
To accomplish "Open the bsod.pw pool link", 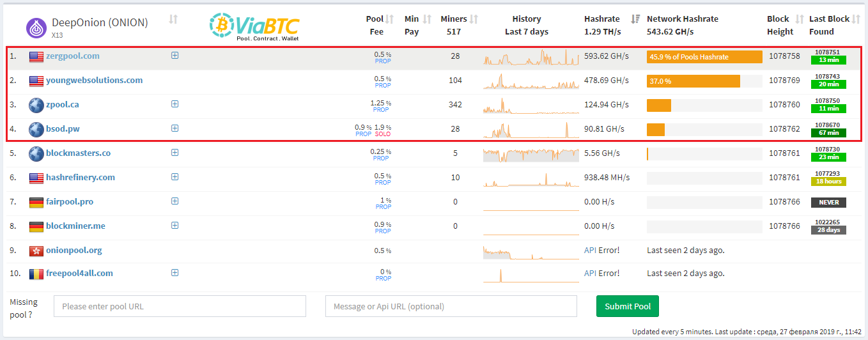I will tap(63, 128).
